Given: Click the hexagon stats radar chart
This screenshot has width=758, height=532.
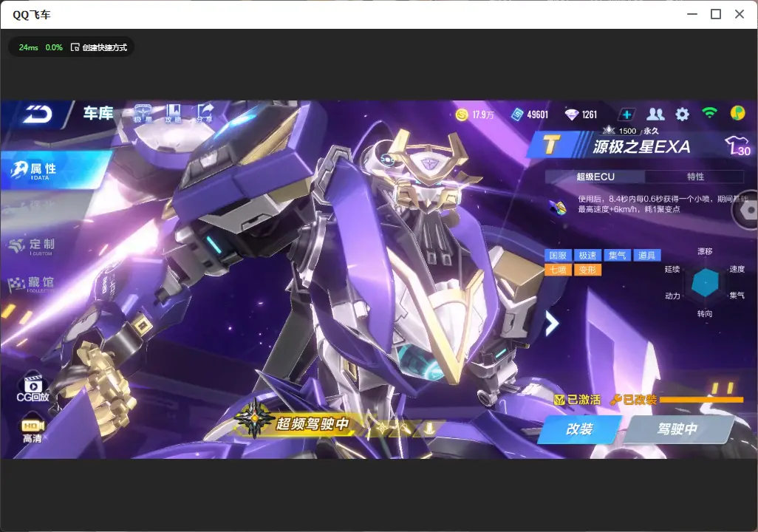Looking at the screenshot, I should click(x=704, y=282).
